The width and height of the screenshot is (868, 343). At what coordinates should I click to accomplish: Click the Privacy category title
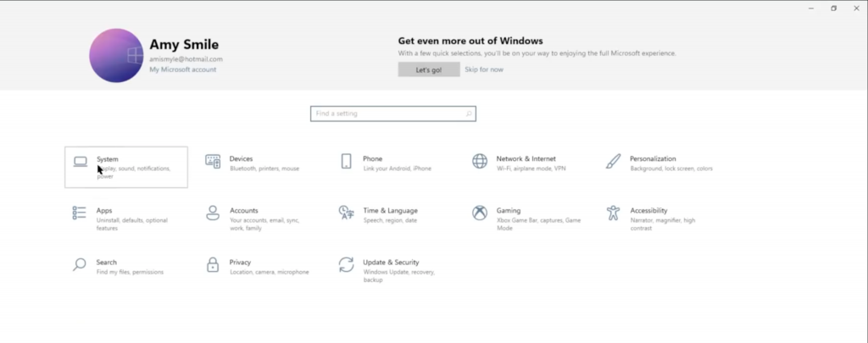coord(240,263)
